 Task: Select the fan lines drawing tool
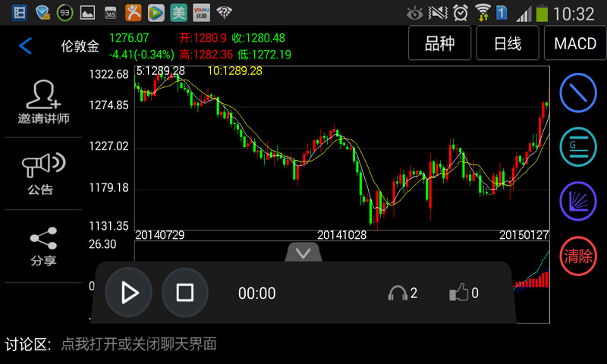pyautogui.click(x=579, y=202)
